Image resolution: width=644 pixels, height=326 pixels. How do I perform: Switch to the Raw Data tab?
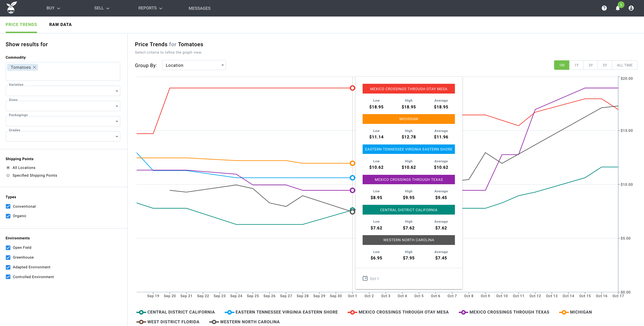(x=60, y=24)
